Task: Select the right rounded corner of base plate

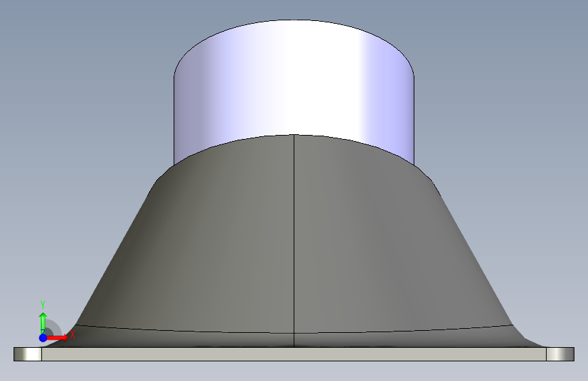Action: pos(560,354)
